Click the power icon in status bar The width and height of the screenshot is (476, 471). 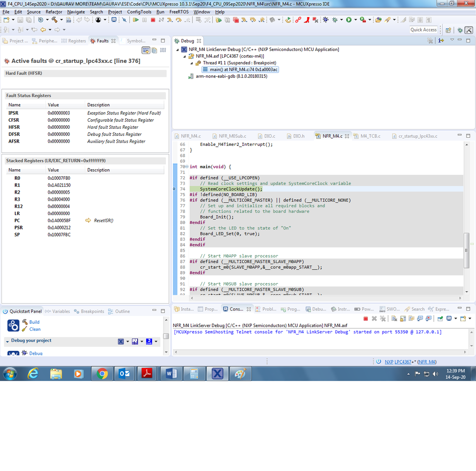tap(378, 362)
